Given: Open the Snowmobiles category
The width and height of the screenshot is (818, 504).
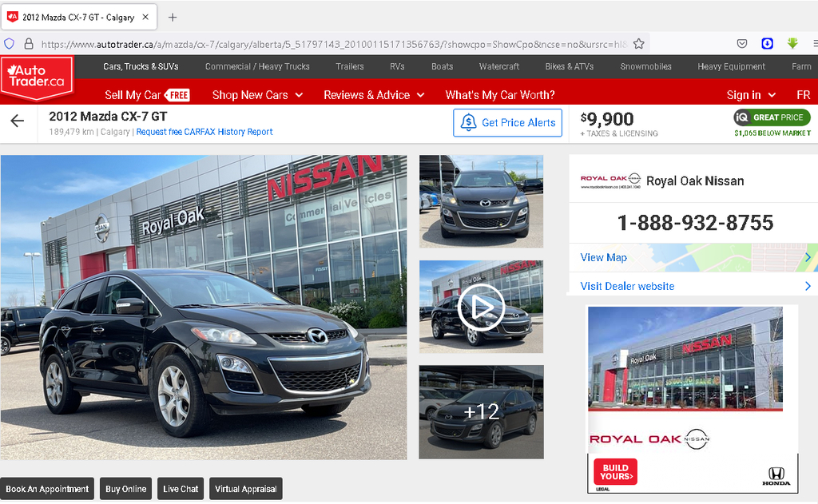Looking at the screenshot, I should click(x=645, y=66).
